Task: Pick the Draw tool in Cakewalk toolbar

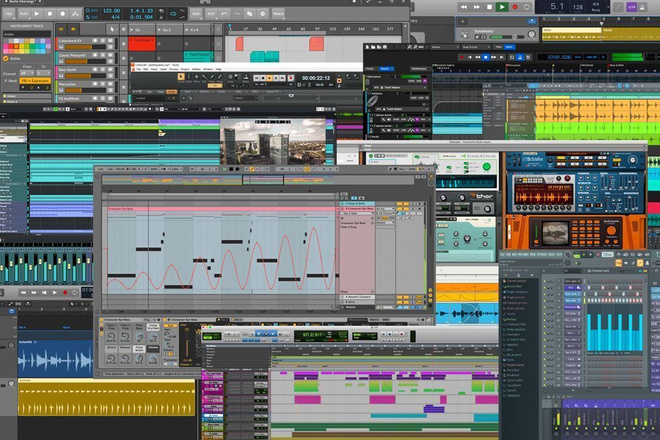Action: (x=212, y=77)
